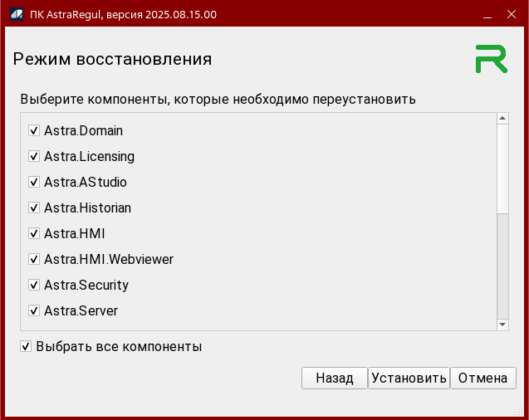Minimize the AstraRegul installer window

click(486, 13)
